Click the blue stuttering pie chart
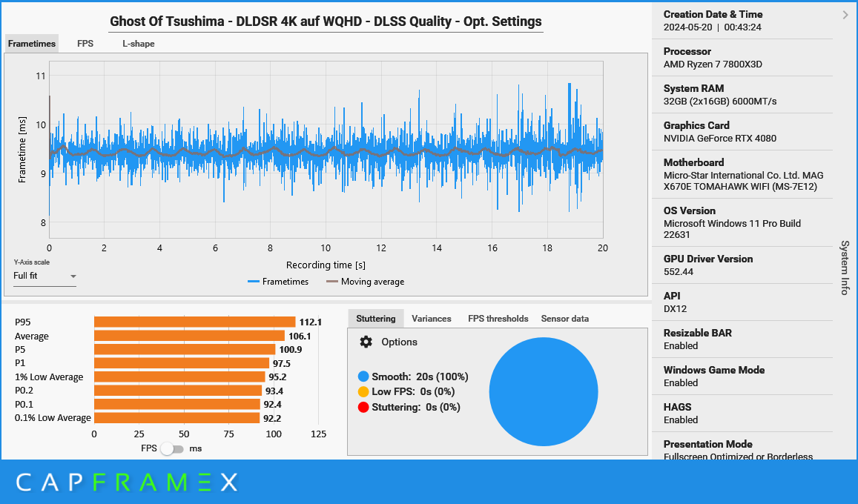 coord(544,392)
